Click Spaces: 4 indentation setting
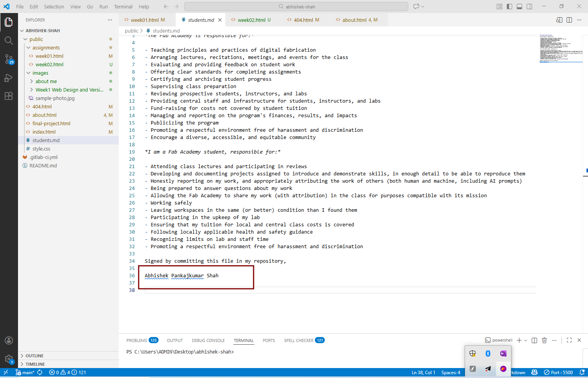Image resolution: width=588 pixels, height=378 pixels. pyautogui.click(x=450, y=372)
